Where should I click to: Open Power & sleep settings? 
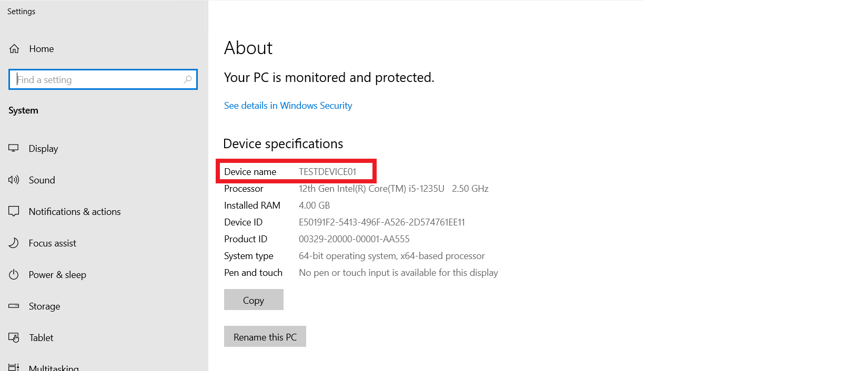point(57,274)
